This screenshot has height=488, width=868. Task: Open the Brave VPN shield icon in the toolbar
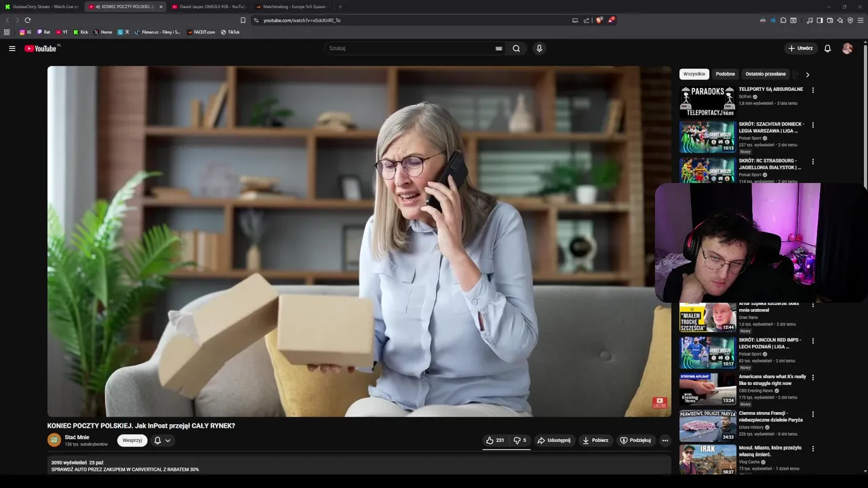[x=850, y=20]
